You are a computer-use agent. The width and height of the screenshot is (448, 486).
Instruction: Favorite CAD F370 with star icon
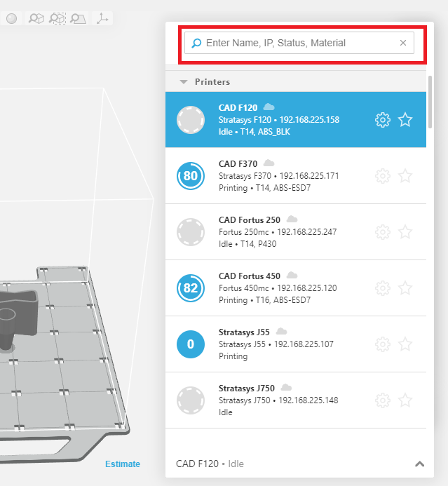(405, 176)
